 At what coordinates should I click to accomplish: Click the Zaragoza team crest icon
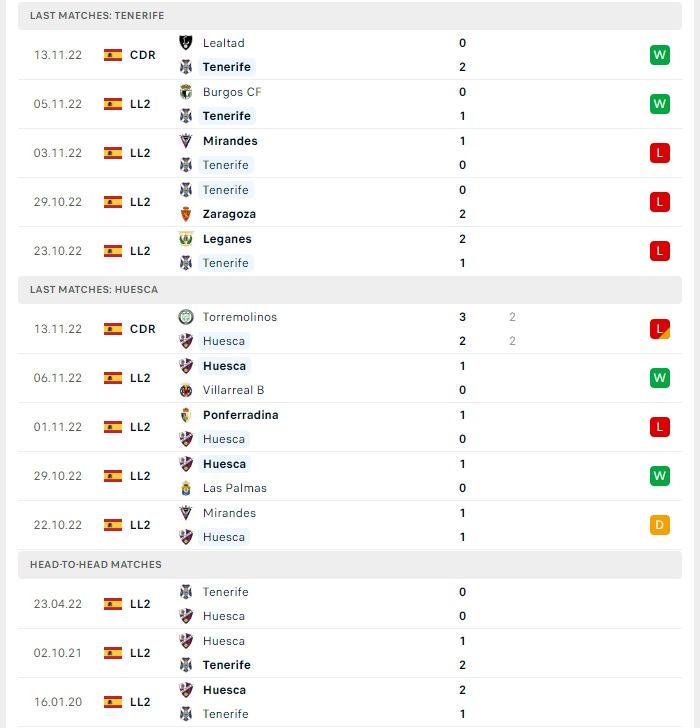(186, 214)
